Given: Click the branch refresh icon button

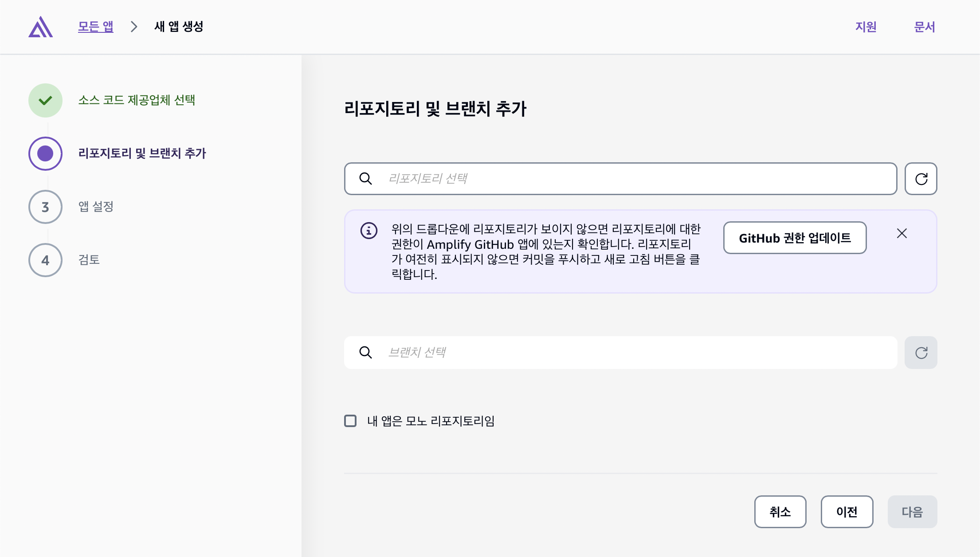Looking at the screenshot, I should (x=921, y=353).
